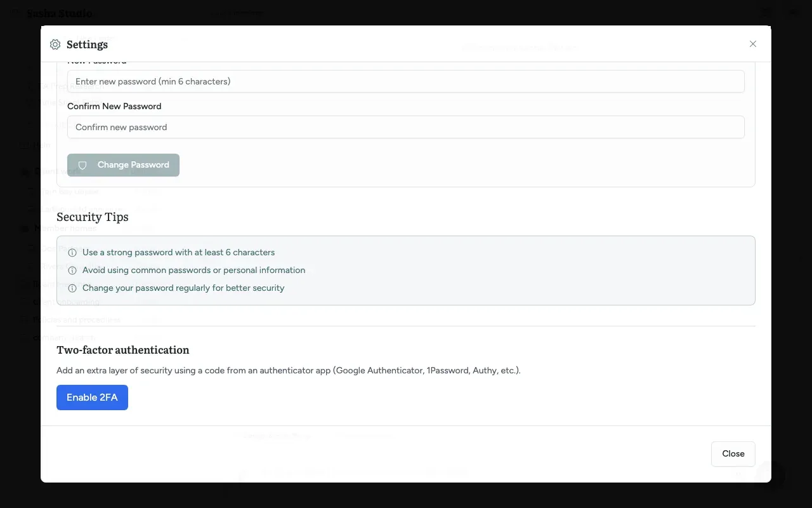Click the Two-factor authentication heading
The width and height of the screenshot is (812, 508).
pos(123,350)
